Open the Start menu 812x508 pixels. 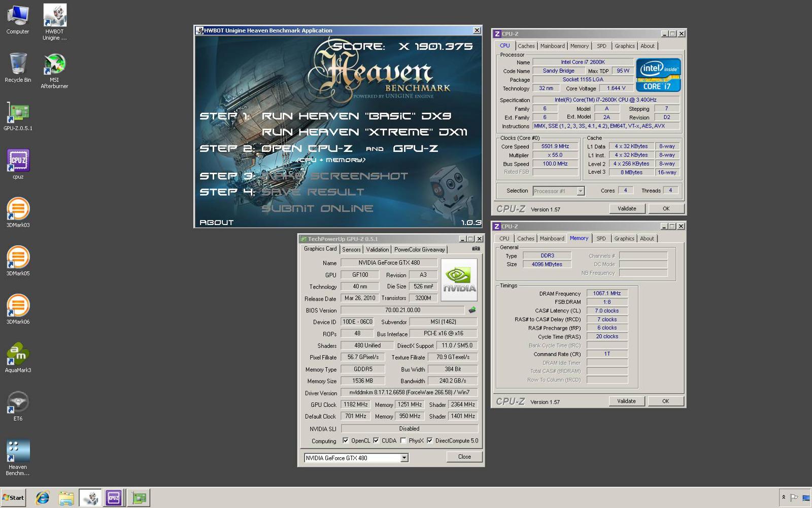coord(13,498)
